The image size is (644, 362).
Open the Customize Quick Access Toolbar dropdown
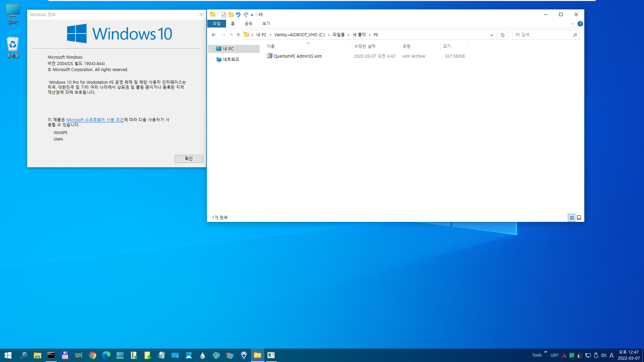[252, 15]
